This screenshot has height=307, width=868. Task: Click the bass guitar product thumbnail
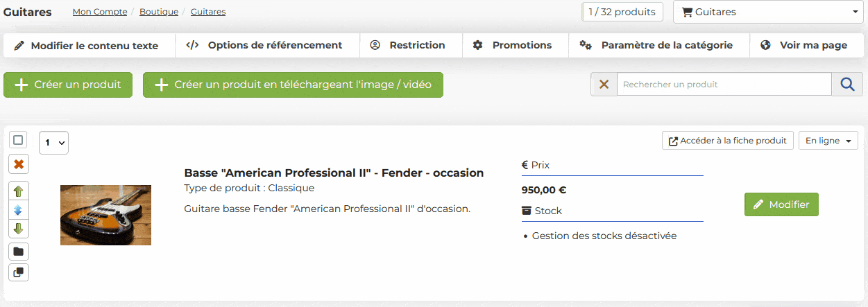coord(105,215)
